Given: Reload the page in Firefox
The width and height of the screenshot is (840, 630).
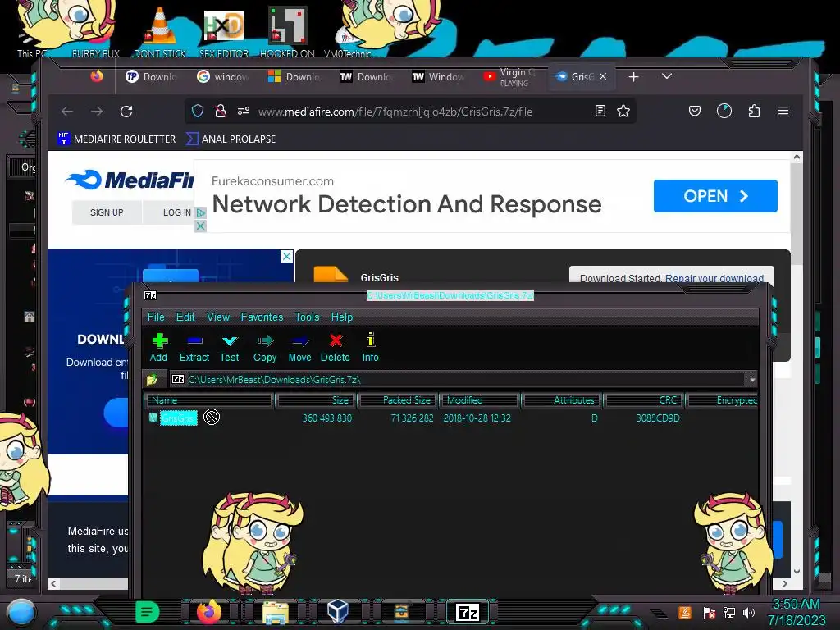Looking at the screenshot, I should 126,112.
